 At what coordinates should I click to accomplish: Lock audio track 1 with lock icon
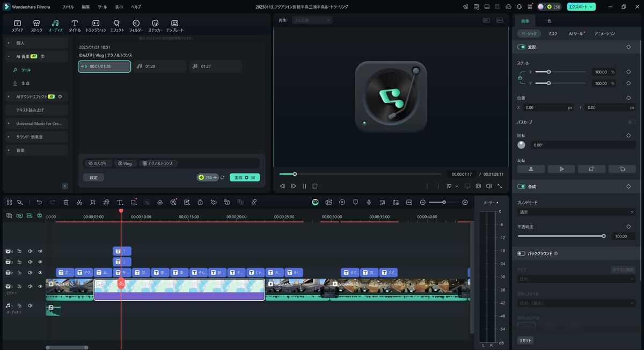(19, 306)
